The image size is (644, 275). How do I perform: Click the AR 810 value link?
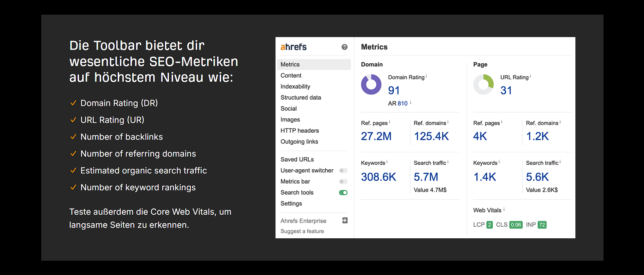[403, 103]
